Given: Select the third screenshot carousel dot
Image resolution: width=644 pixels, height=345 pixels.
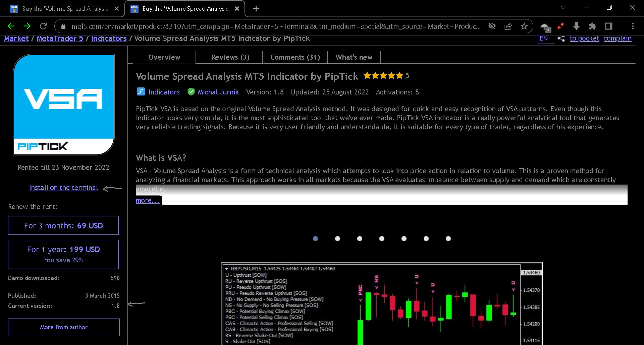Looking at the screenshot, I should click(x=360, y=238).
